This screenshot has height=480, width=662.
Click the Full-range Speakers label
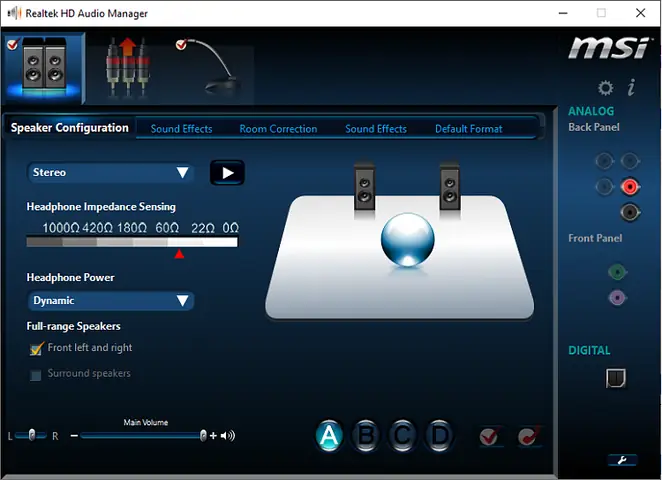(x=73, y=326)
